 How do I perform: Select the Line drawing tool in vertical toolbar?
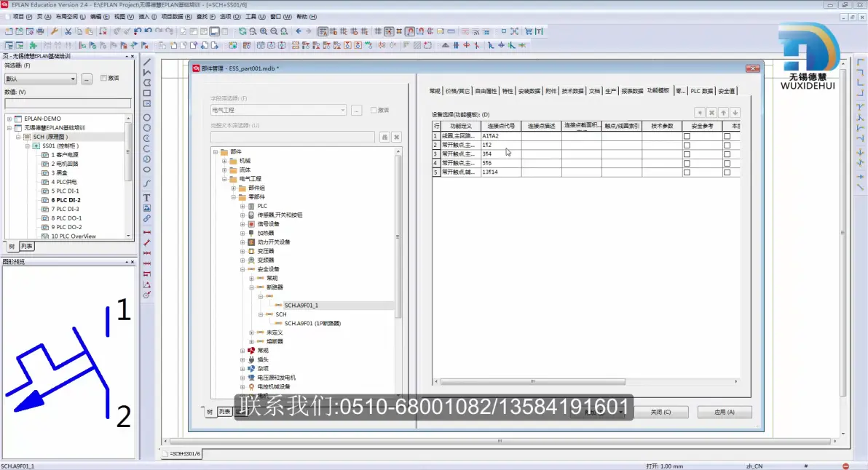click(x=146, y=62)
